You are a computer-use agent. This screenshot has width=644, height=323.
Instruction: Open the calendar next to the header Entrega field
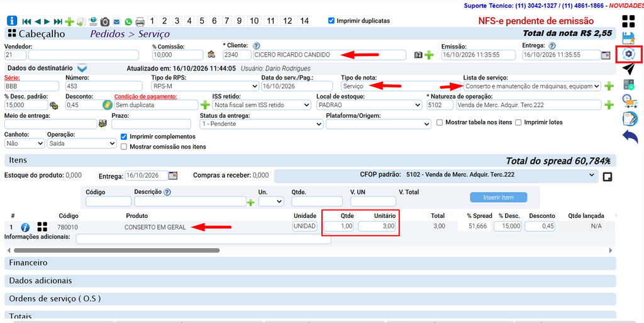(x=606, y=55)
